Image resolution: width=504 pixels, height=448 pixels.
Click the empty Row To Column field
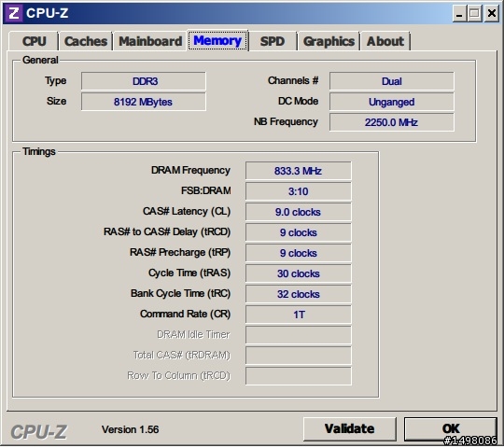pyautogui.click(x=299, y=376)
